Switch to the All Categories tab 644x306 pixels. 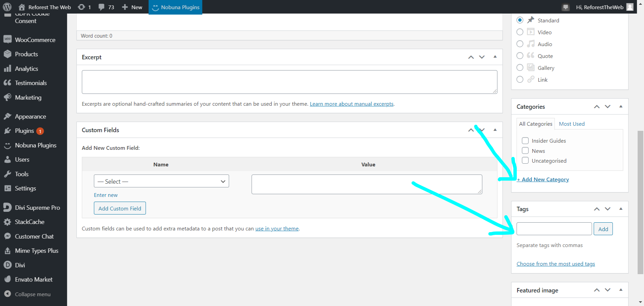point(536,124)
